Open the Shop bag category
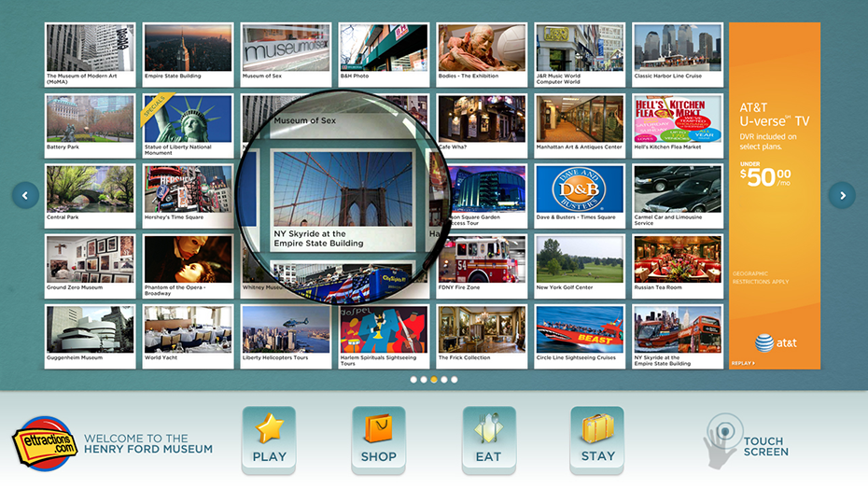Viewport: 868px width, 488px height. pyautogui.click(x=379, y=439)
